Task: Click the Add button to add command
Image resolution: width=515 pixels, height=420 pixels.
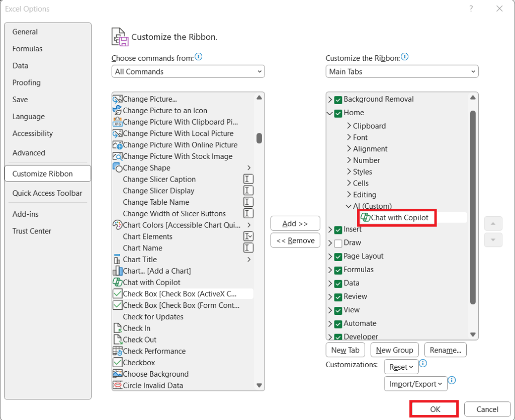Action: pyautogui.click(x=295, y=223)
